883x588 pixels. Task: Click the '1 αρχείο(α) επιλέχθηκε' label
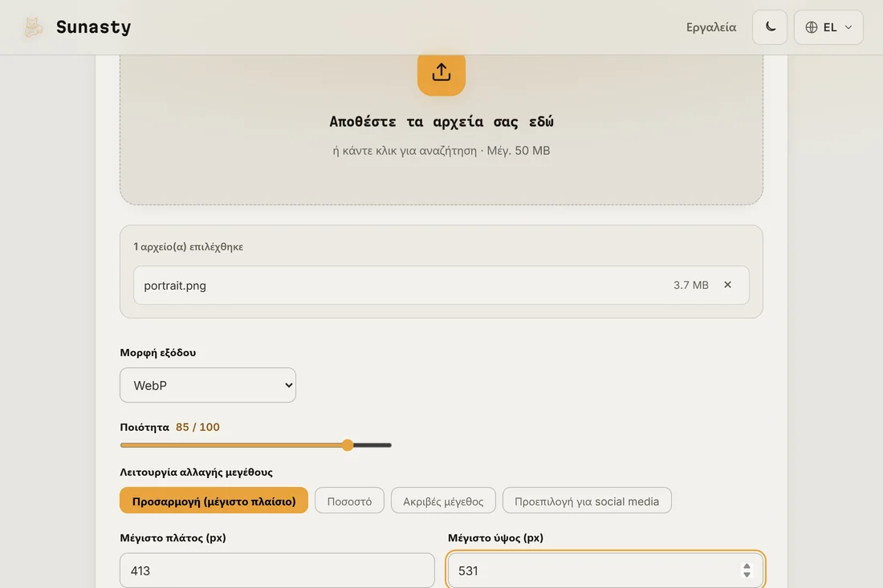[188, 246]
